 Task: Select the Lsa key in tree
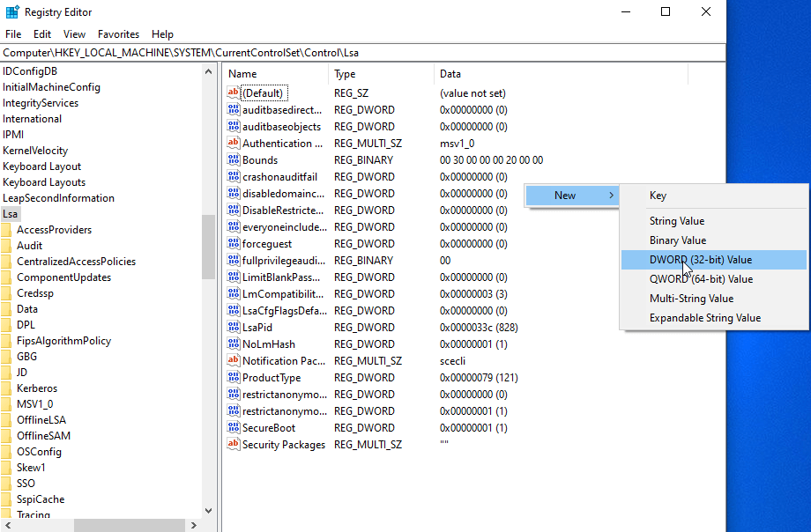(11, 214)
